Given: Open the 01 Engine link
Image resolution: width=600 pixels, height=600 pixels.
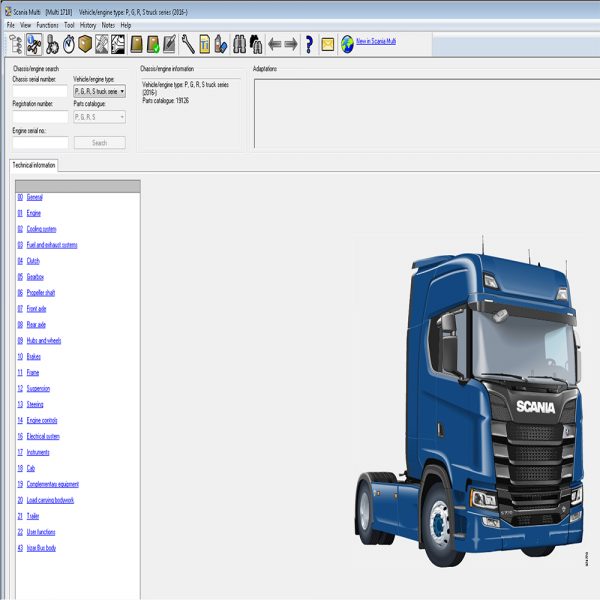Looking at the screenshot, I should [x=29, y=213].
